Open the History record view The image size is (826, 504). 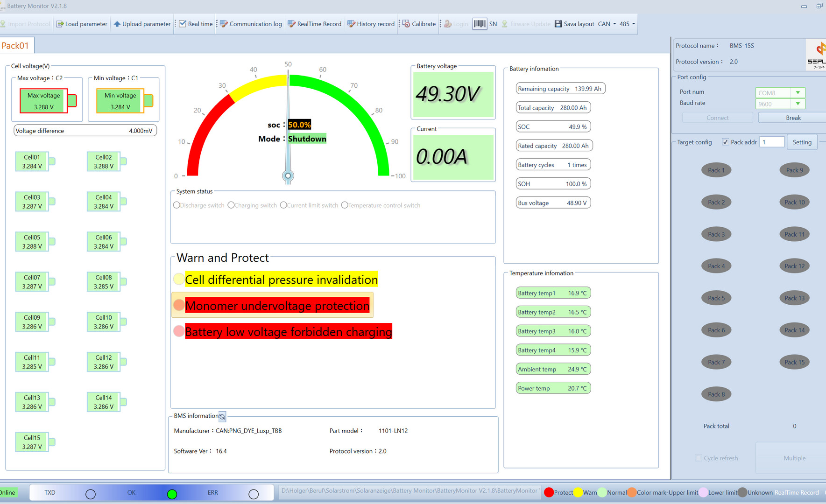(x=371, y=24)
